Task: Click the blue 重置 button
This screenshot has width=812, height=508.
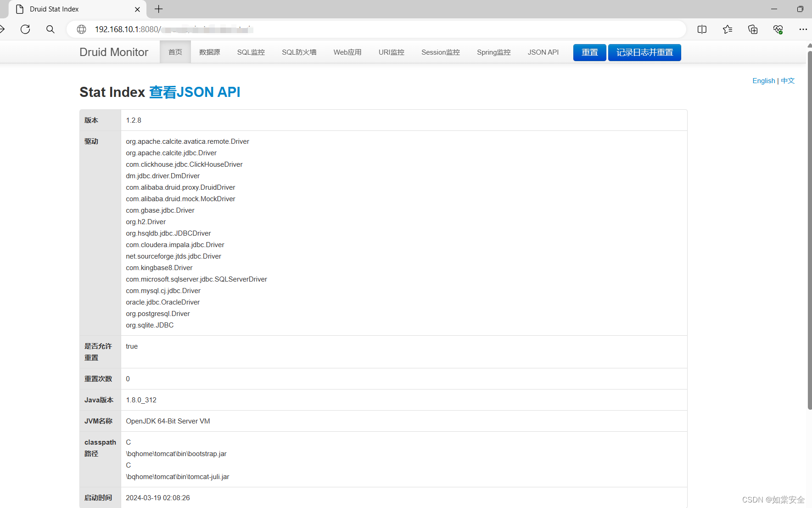Action: [x=590, y=52]
